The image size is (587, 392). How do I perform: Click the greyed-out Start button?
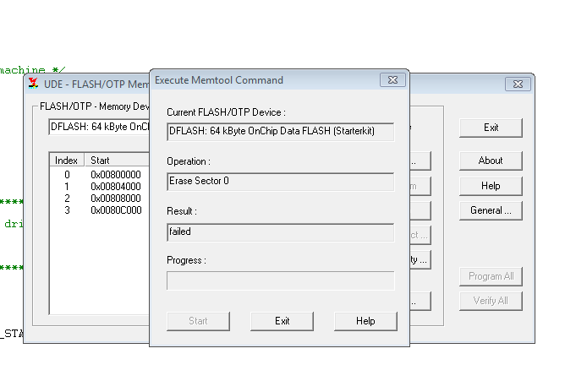198,321
